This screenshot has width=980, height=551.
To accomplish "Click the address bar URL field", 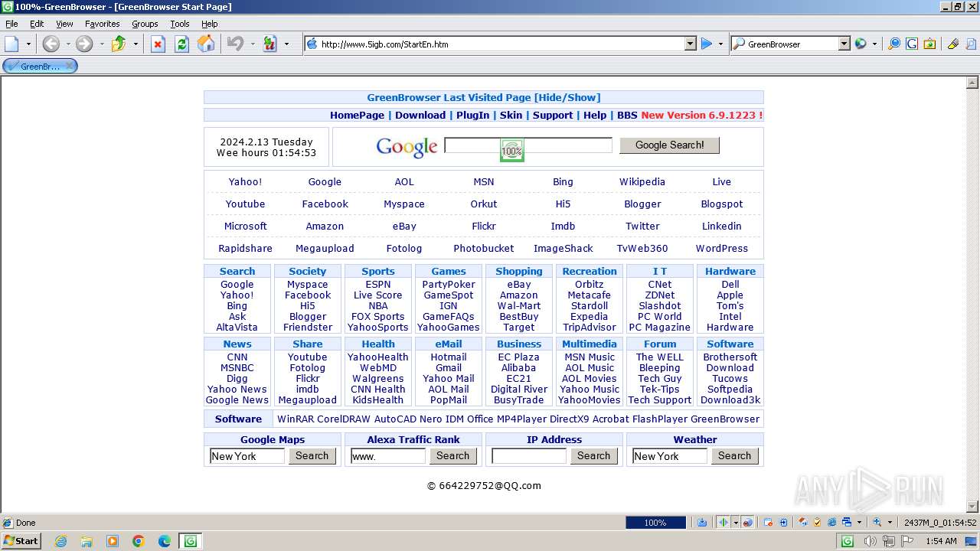I will pos(501,44).
